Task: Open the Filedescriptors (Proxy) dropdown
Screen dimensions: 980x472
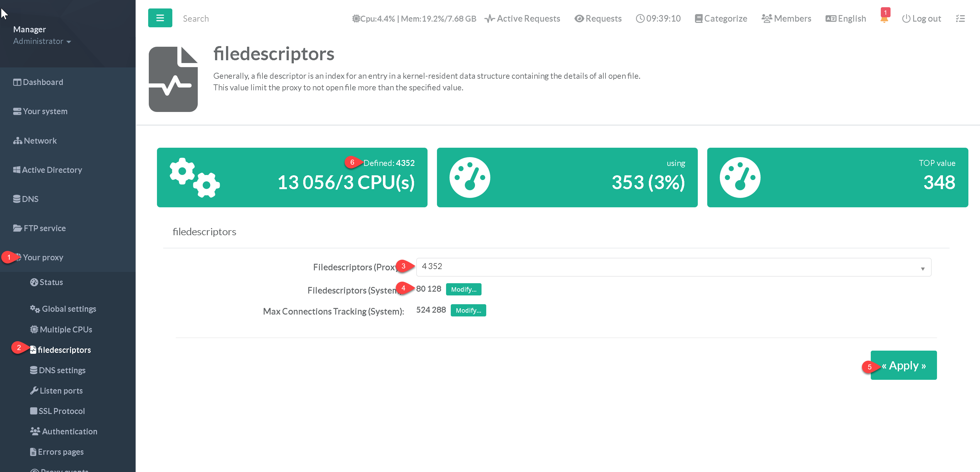Action: 673,267
